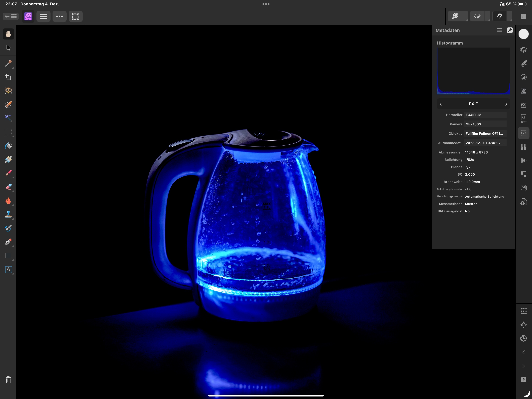Toggle the snapping magnet button
Image resolution: width=532 pixels, height=399 pixels.
499,16
